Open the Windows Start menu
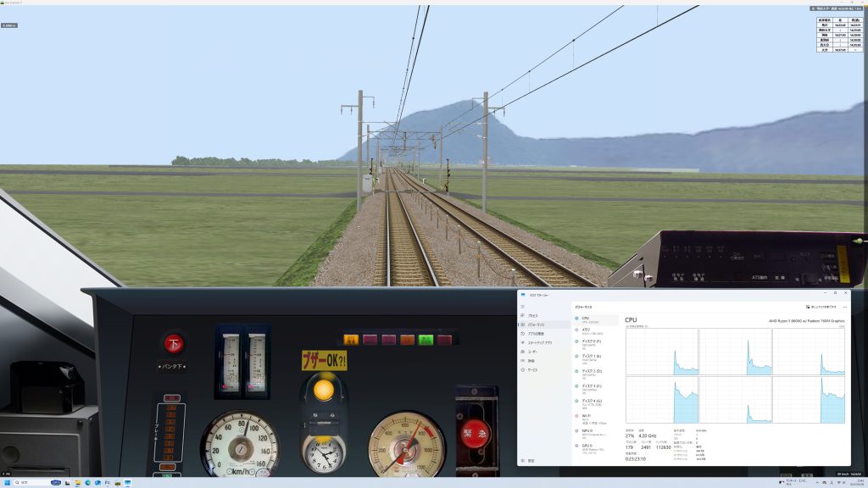 [7, 482]
